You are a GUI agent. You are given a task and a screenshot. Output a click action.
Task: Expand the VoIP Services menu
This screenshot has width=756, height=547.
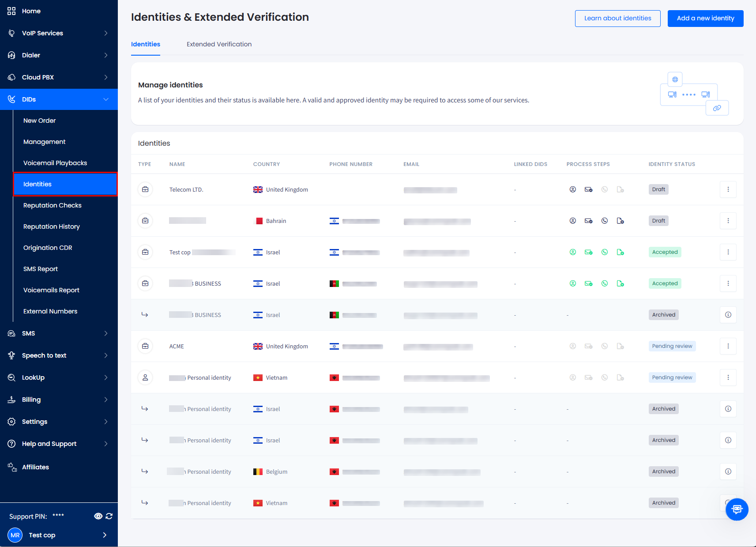106,33
